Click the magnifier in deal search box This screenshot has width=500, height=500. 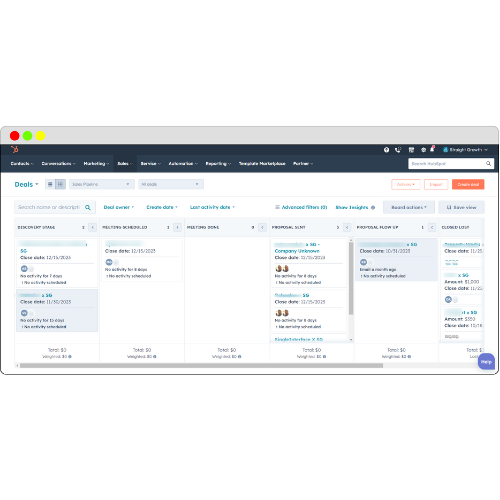click(88, 207)
